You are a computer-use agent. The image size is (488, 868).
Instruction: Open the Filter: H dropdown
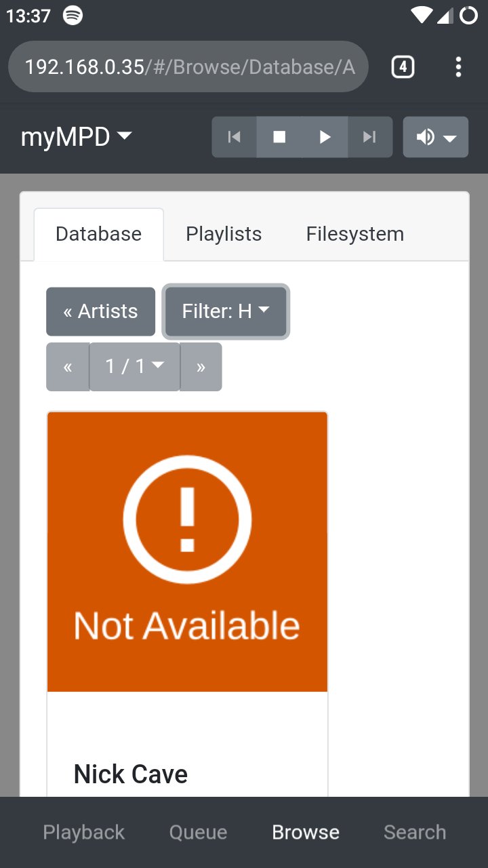pos(226,311)
